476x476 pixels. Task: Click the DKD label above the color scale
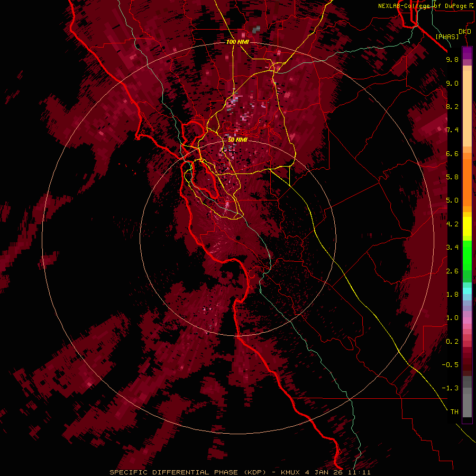tap(465, 32)
